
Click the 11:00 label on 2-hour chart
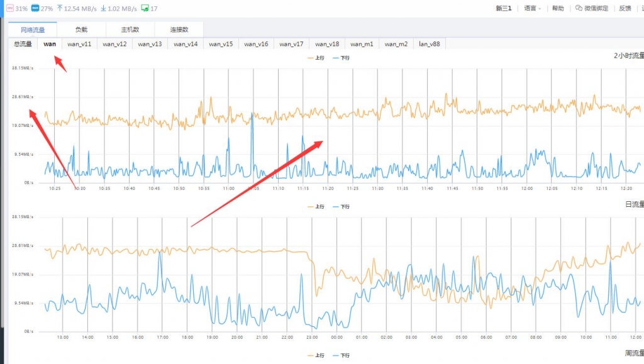[x=229, y=189]
